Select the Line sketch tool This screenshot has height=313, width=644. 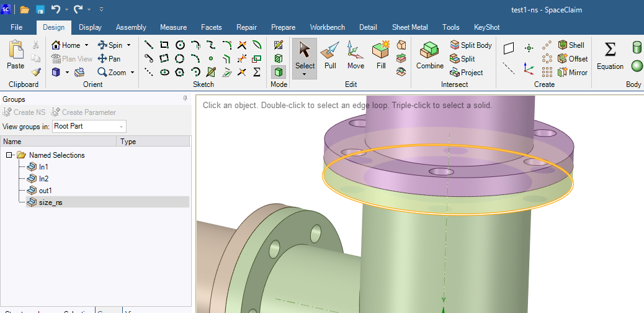pyautogui.click(x=149, y=45)
